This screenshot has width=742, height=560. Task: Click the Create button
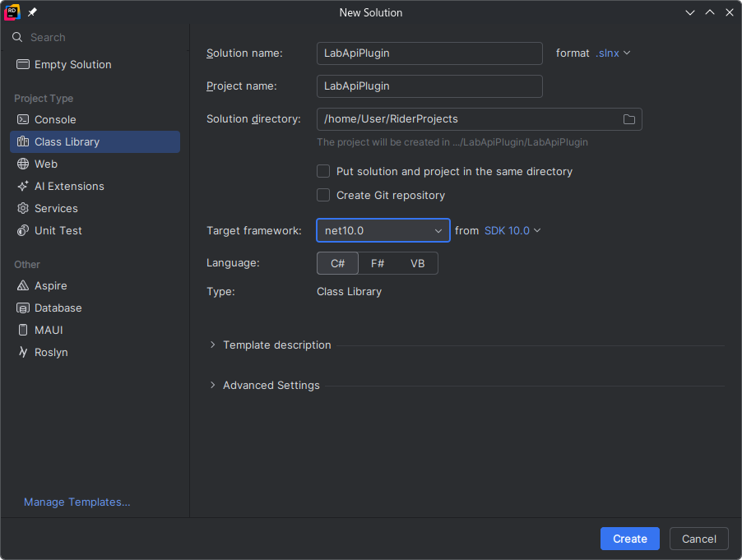630,539
